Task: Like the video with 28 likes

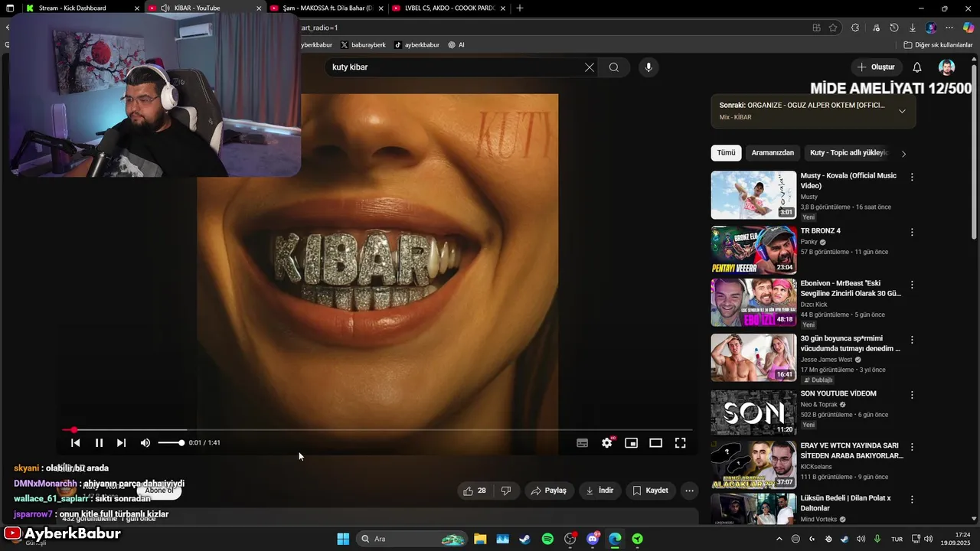Action: (475, 491)
